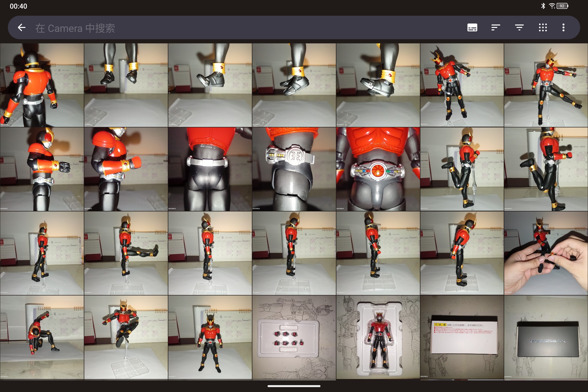The width and height of the screenshot is (588, 392).
Task: Tap the Bluetooth status icon
Action: coord(543,6)
